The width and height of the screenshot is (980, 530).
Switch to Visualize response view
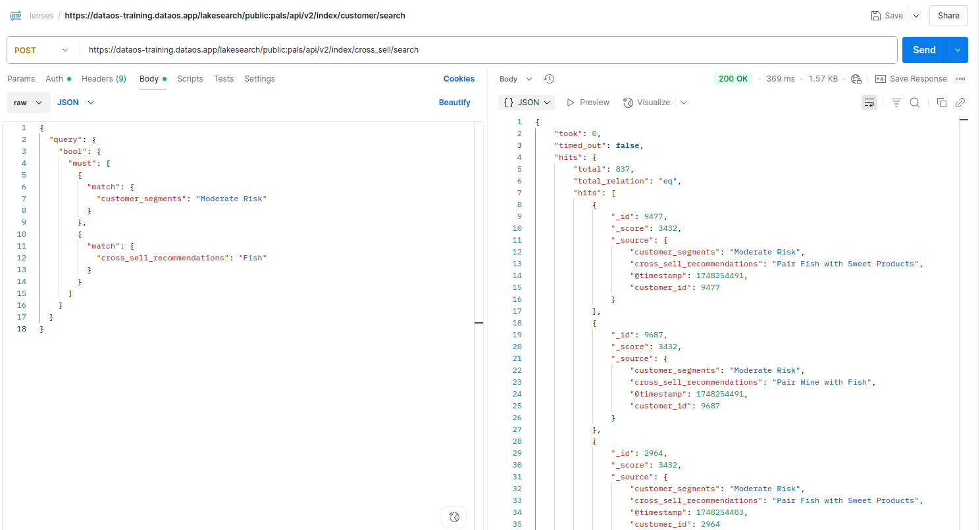click(646, 103)
